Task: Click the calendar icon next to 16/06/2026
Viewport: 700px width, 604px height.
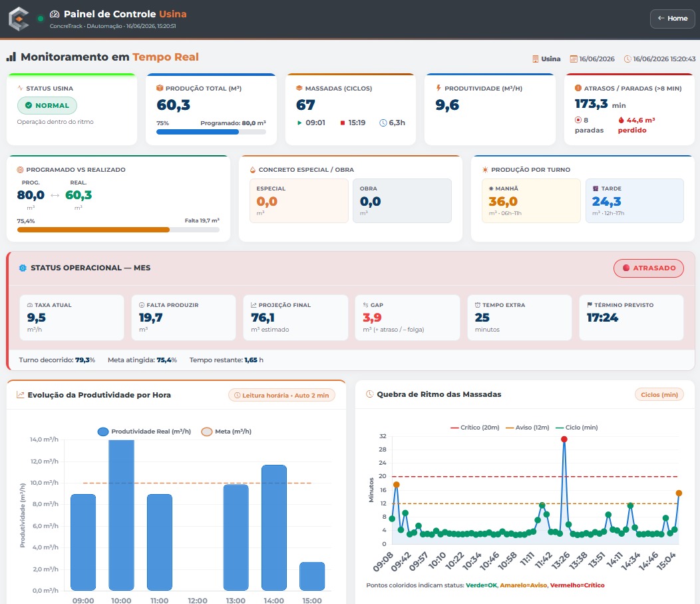Action: 574,59
